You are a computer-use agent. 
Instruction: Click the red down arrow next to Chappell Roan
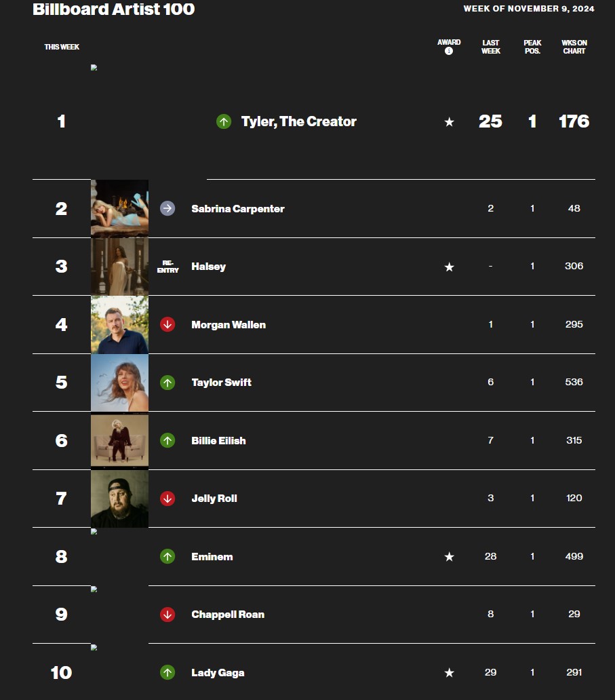pyautogui.click(x=167, y=614)
